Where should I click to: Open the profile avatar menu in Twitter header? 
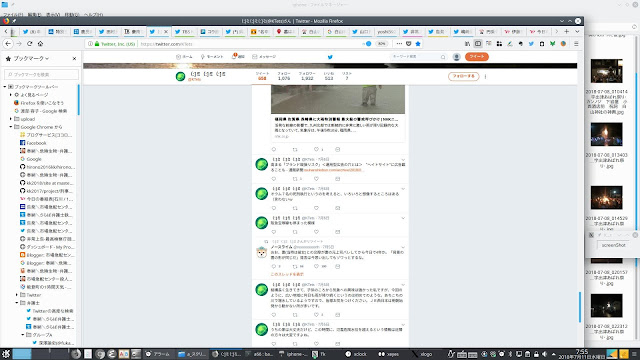[456, 57]
